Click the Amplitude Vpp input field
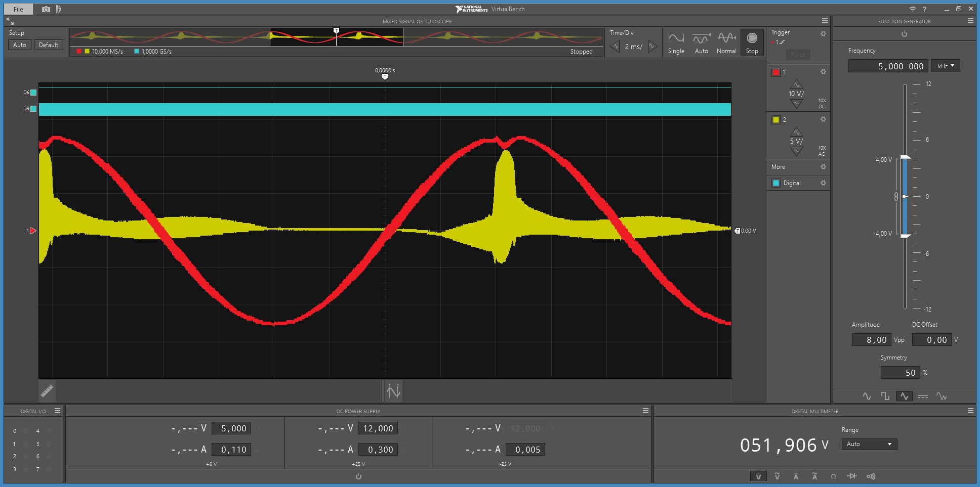The width and height of the screenshot is (980, 487). (871, 340)
